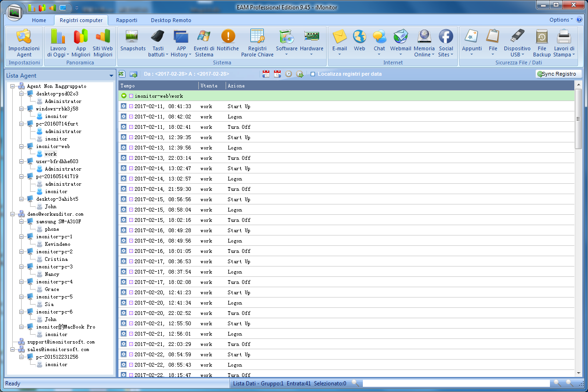Screen dimensions: 588x392
Task: Select the Cristina agent user
Action: tap(56, 259)
